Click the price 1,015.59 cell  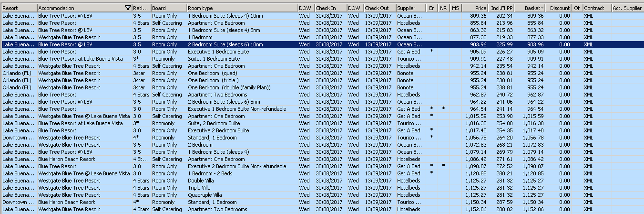point(475,116)
